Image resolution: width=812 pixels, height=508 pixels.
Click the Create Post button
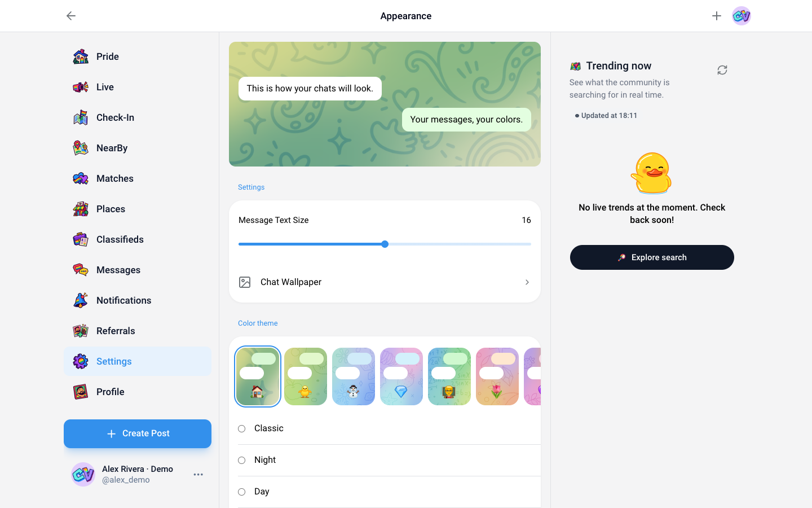138,433
